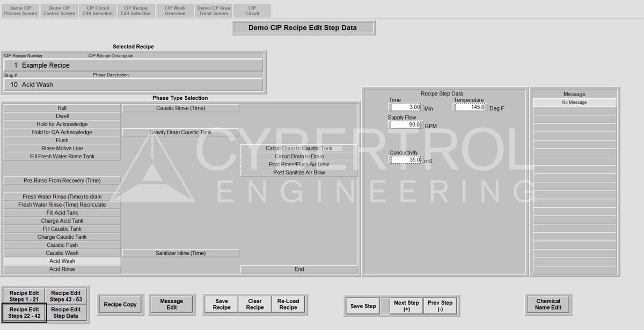644x330 pixels.
Task: Advance using the Next Step (+) button
Action: point(406,305)
